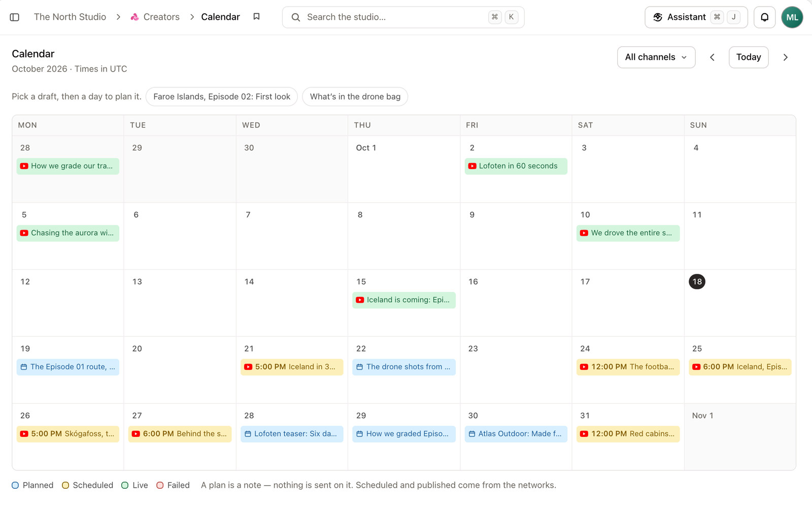The height and width of the screenshot is (508, 812).
Task: Open scheduled 5:00 PM 'Iceland in 3...' event
Action: point(292,367)
